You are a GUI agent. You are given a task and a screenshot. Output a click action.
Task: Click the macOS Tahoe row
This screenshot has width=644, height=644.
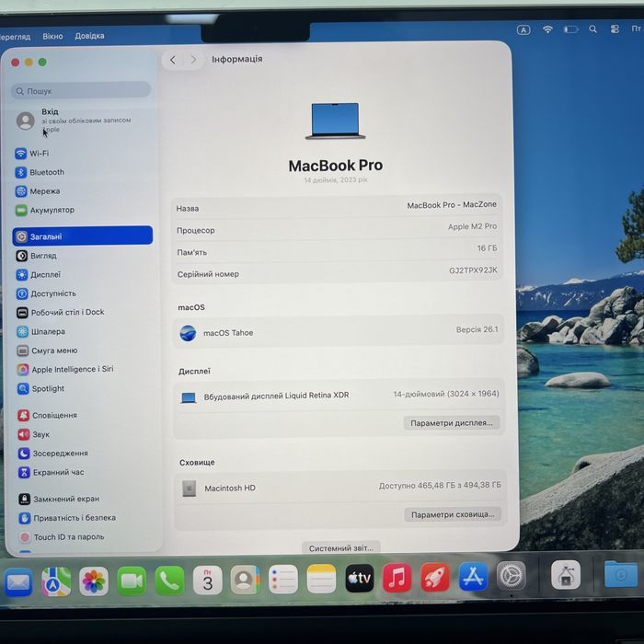[339, 332]
